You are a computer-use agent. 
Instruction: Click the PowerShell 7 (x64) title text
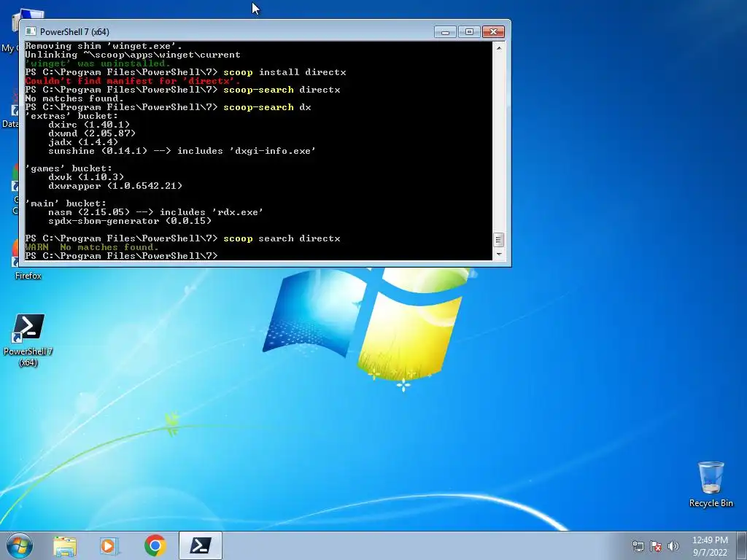tap(74, 32)
